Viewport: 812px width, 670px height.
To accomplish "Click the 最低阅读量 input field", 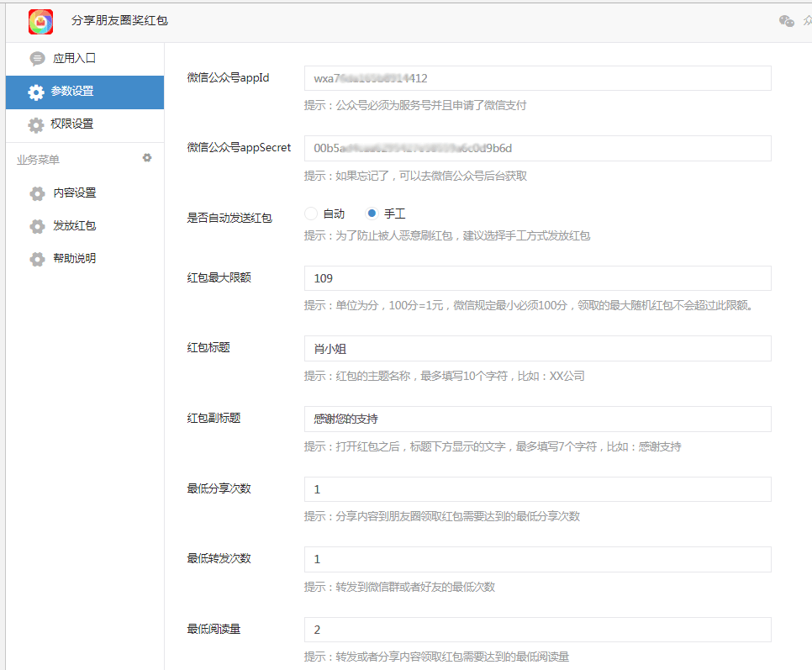I will pyautogui.click(x=537, y=630).
